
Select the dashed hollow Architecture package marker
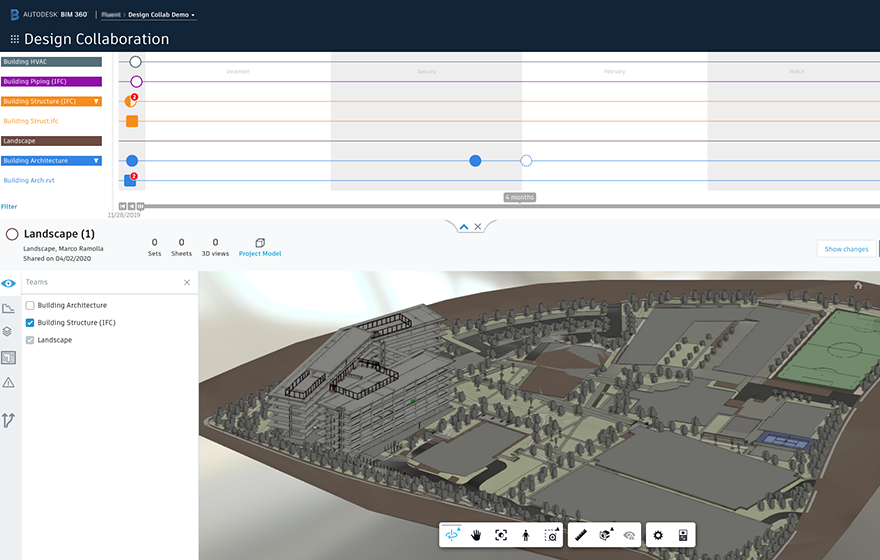pos(526,161)
